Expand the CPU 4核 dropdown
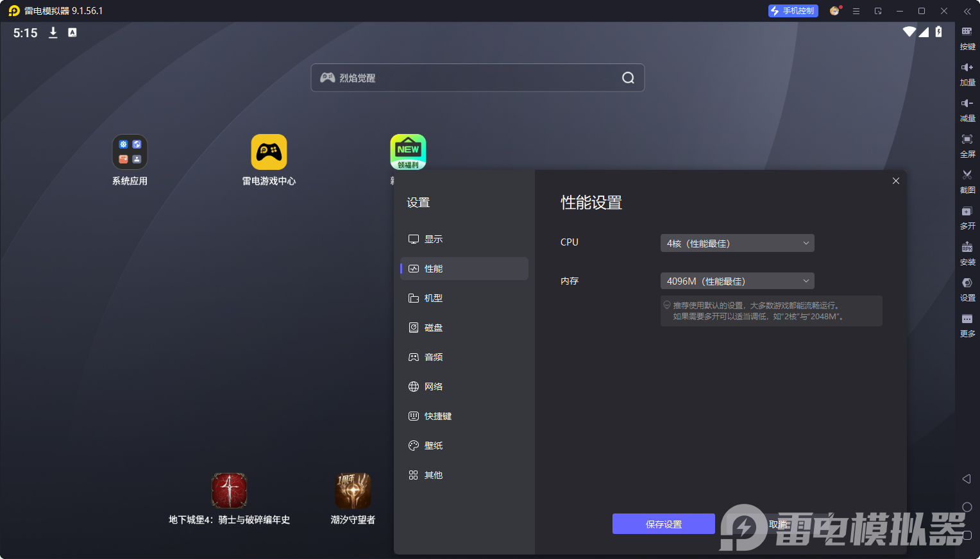Viewport: 980px width, 559px height. 738,243
